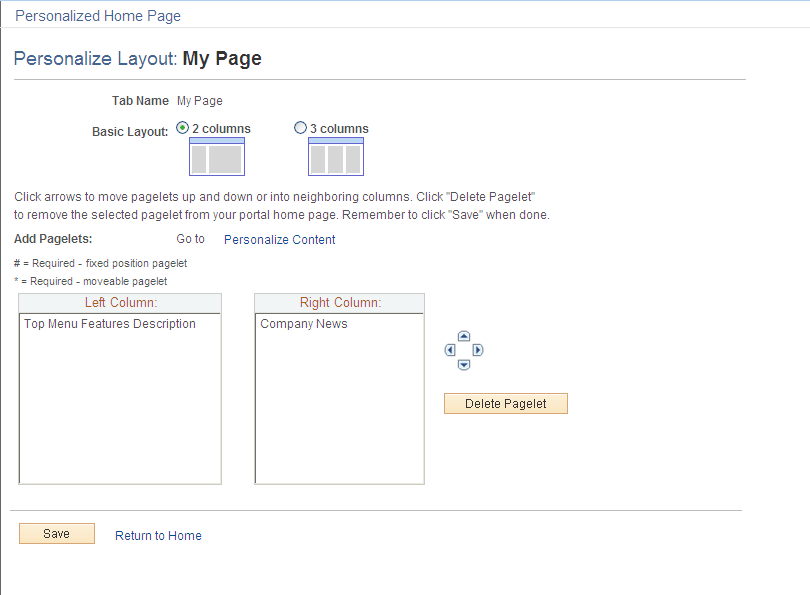The height and width of the screenshot is (595, 810).
Task: Click the right arrow to move pagelet right
Action: pyautogui.click(x=478, y=350)
